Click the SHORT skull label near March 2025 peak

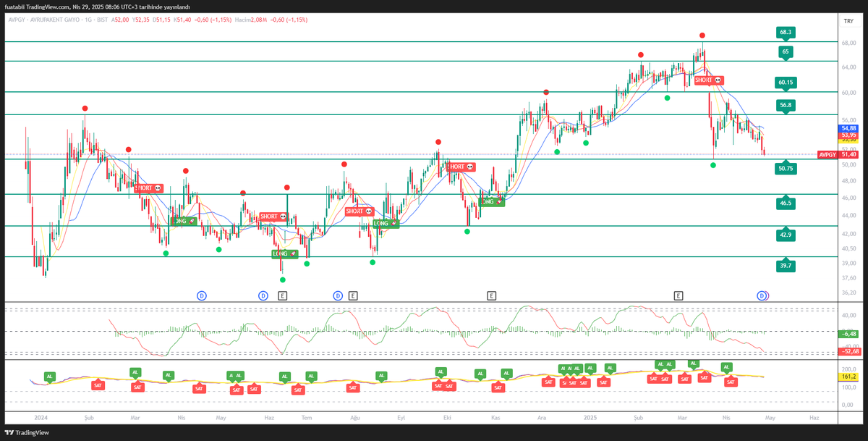coord(708,80)
